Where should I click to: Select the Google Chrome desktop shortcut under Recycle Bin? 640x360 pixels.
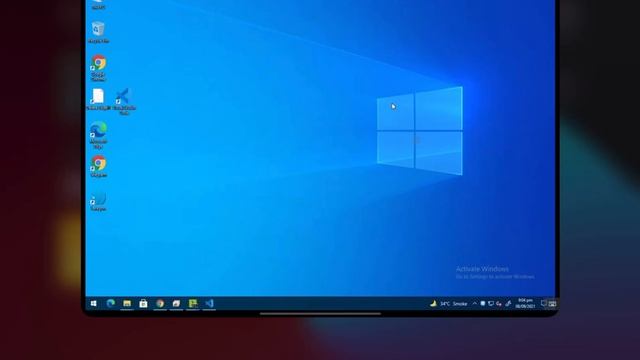pyautogui.click(x=98, y=68)
